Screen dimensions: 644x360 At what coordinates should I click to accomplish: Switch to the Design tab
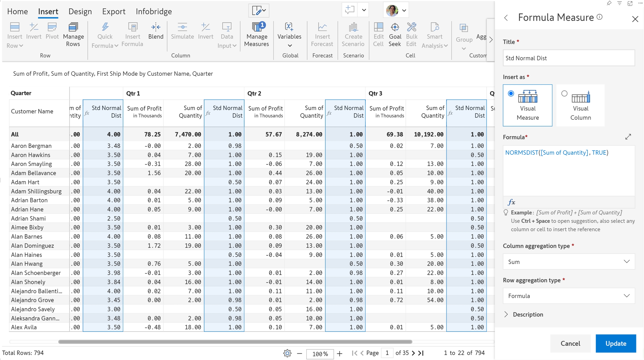coord(80,11)
